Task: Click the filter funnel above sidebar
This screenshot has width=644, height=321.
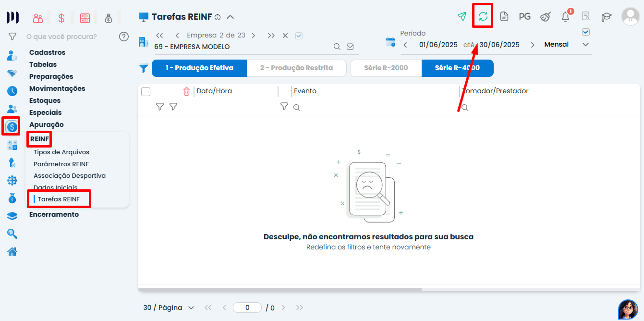Action: (12, 37)
